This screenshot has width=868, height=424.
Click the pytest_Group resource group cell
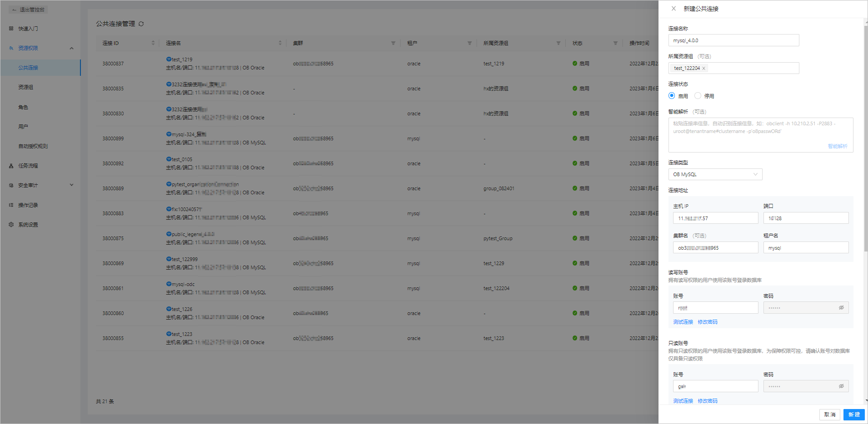(x=498, y=238)
